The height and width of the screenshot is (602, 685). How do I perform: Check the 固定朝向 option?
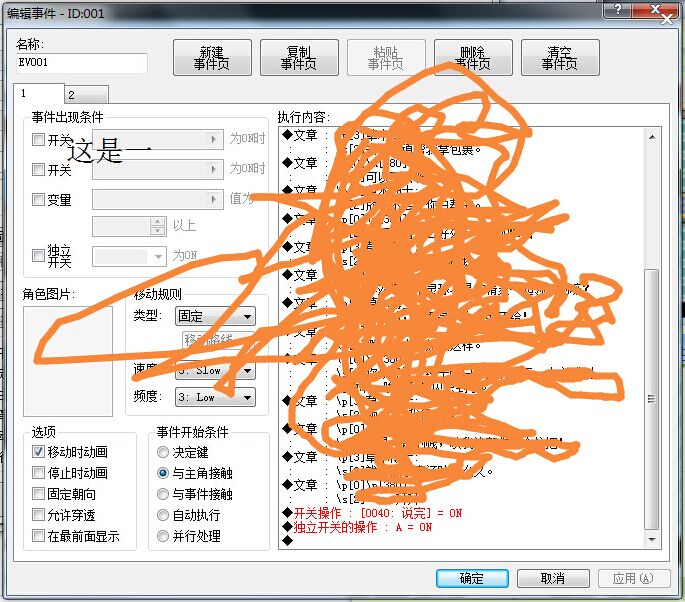click(38, 494)
